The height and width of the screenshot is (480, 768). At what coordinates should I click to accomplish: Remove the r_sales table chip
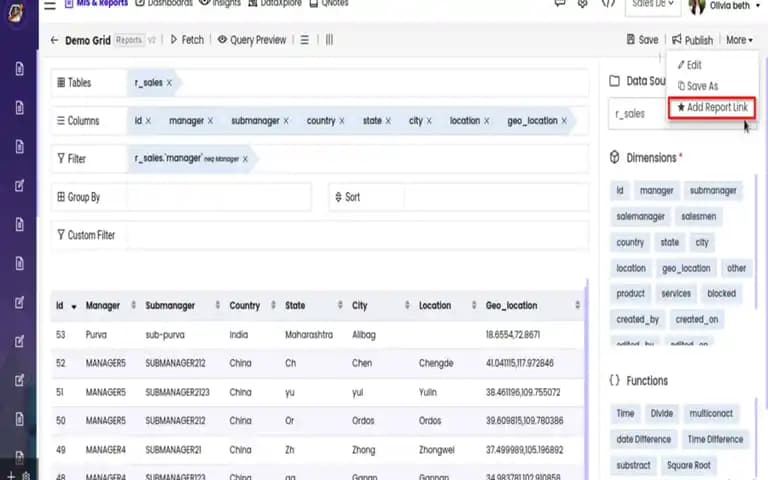pyautogui.click(x=169, y=83)
